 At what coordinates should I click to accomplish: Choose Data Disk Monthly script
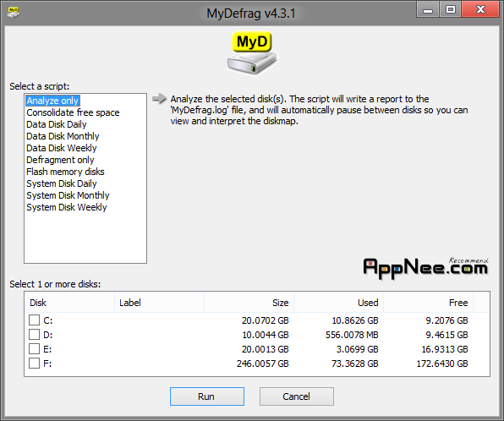63,136
